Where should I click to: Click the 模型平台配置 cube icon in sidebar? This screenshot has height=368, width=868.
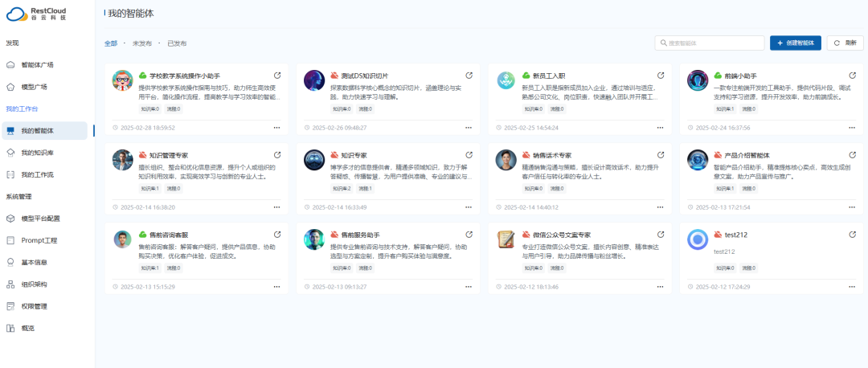point(10,218)
